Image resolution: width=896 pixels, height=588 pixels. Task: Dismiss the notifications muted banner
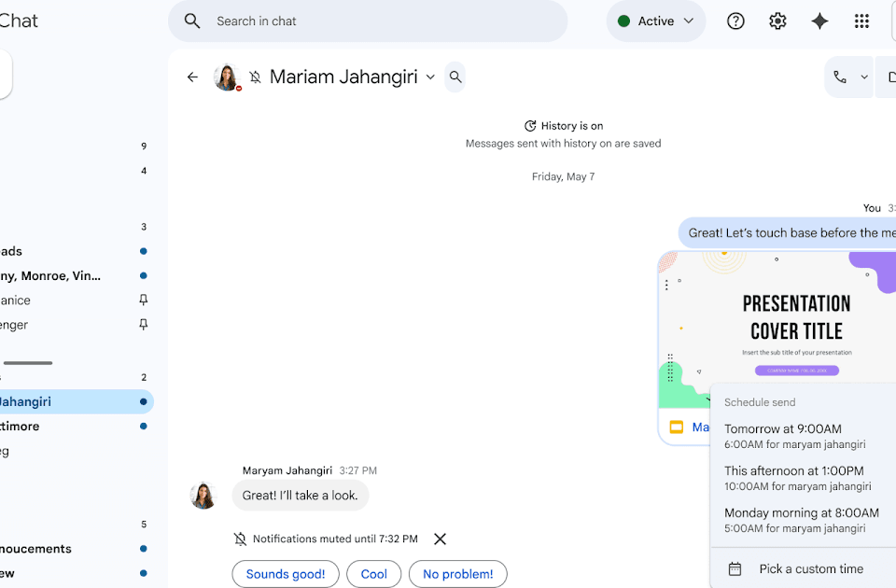[x=441, y=539]
